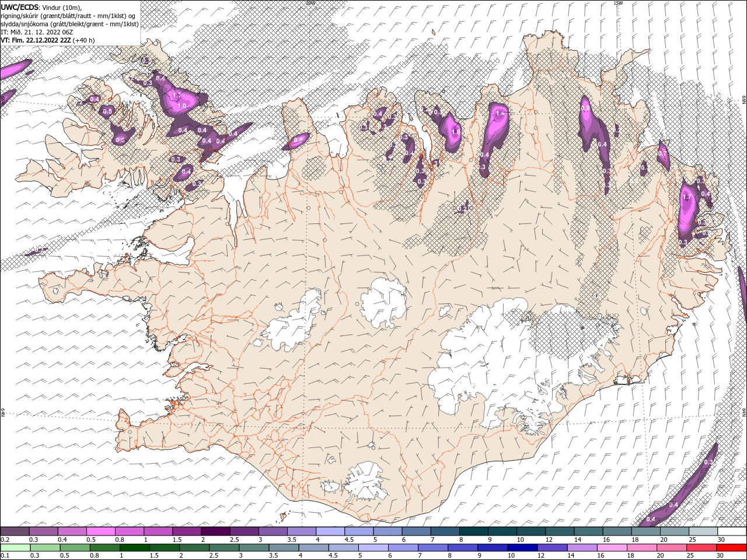This screenshot has height=560, width=747.
Task: Click the rain scale swatch between 20 and 25
Action: 672,548
